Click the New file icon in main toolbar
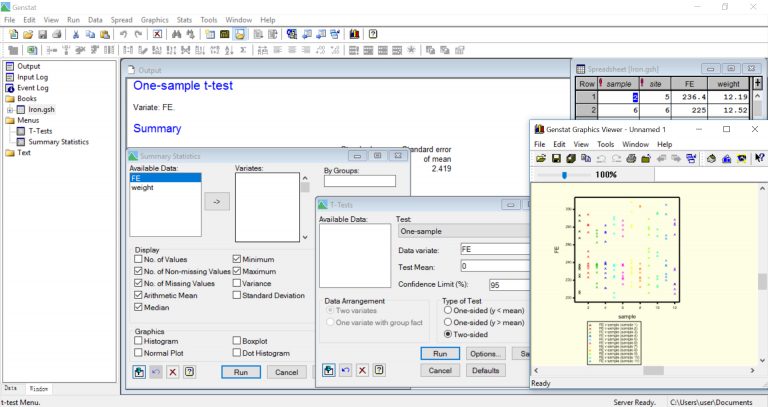Screen dimensions: 768x407 click(14, 34)
